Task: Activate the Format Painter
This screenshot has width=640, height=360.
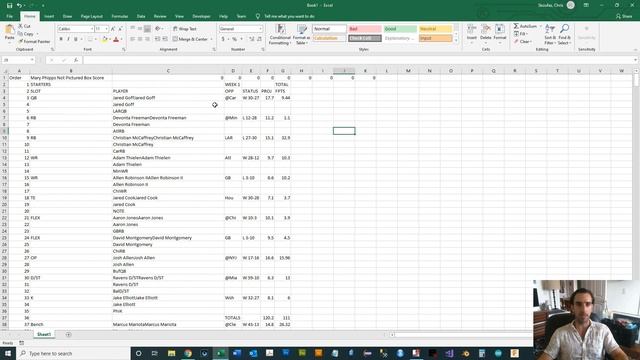Action: (x=34, y=41)
